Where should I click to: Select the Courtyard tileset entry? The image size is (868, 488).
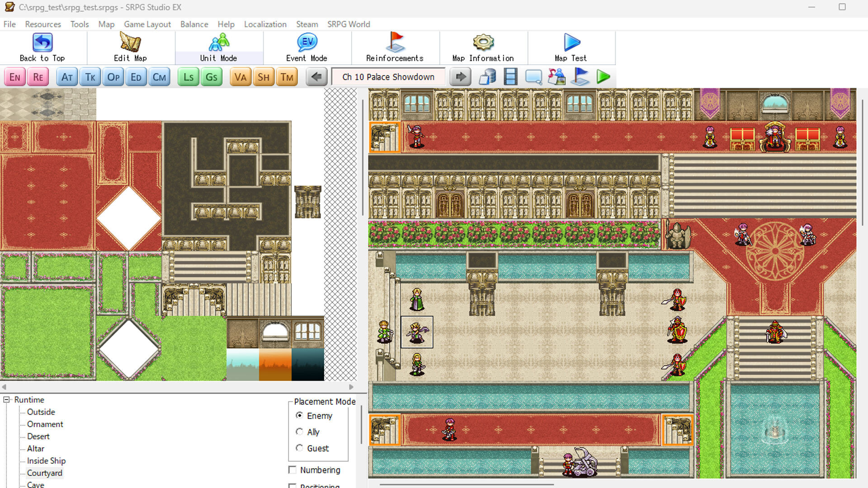44,473
